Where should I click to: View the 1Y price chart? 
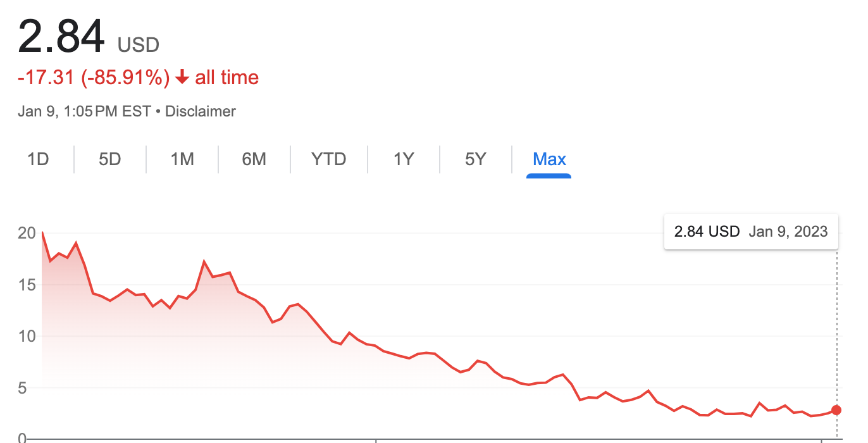click(403, 159)
